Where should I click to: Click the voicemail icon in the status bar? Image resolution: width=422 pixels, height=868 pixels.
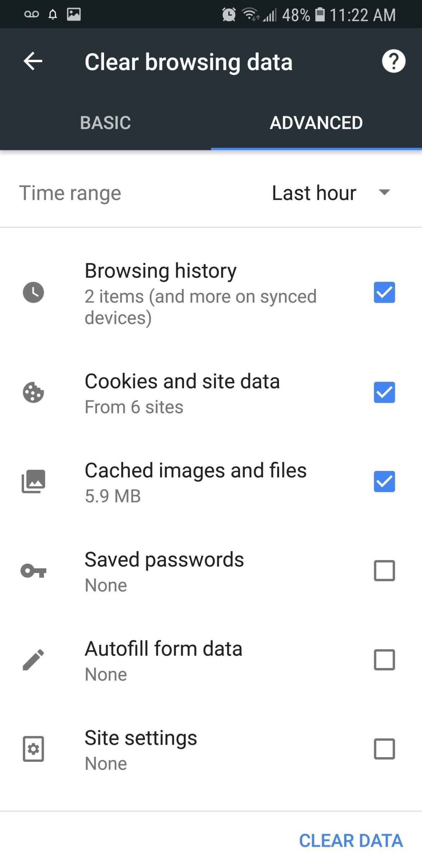pyautogui.click(x=32, y=14)
